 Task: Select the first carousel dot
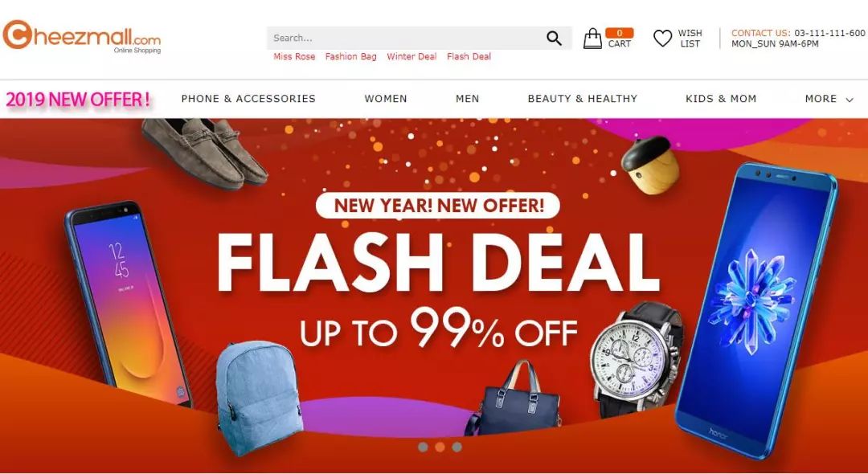pos(423,447)
